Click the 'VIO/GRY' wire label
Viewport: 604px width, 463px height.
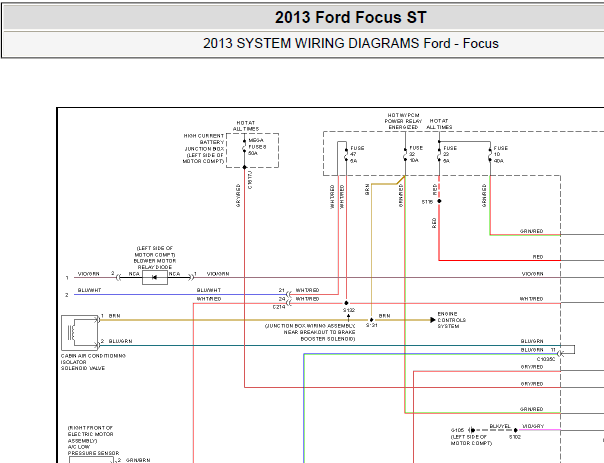tap(533, 426)
